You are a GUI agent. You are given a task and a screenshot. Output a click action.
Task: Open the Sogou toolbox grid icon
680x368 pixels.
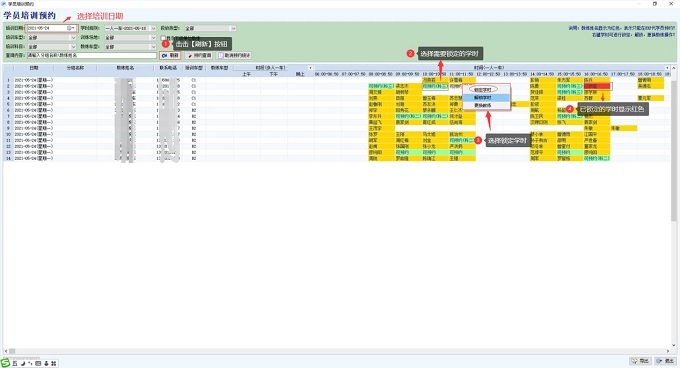coord(53,363)
